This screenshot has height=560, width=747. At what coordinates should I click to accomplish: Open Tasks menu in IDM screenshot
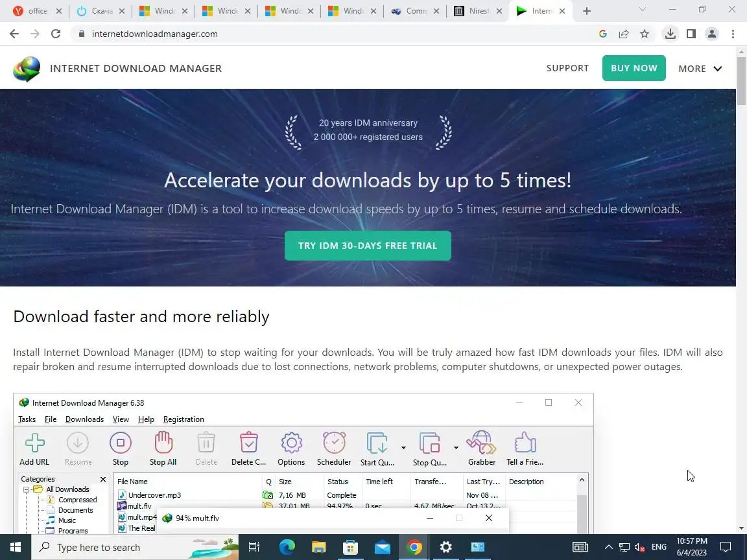point(27,419)
